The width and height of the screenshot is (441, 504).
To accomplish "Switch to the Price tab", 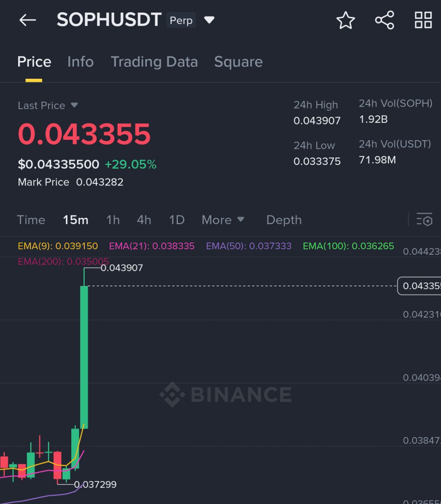I will pos(34,62).
